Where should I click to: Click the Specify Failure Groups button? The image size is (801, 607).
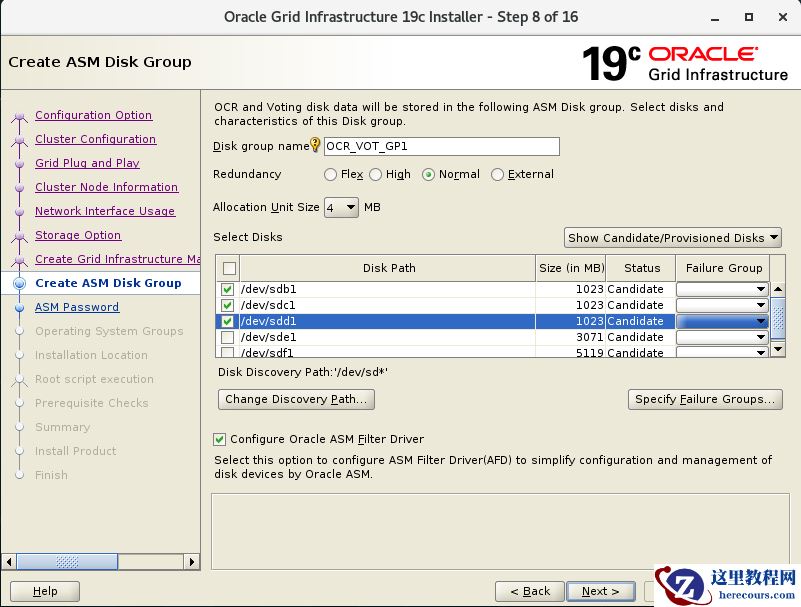tap(705, 399)
